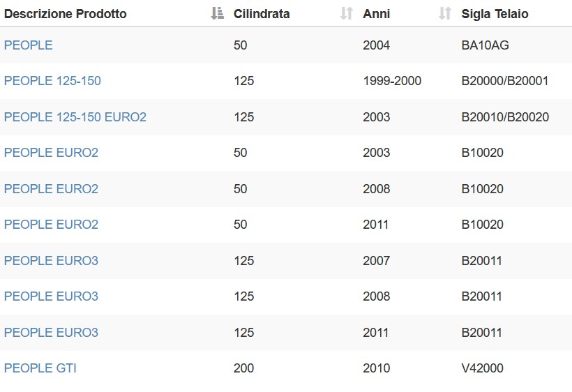The width and height of the screenshot is (572, 392).
Task: Click the Anni column sort arrows
Action: coord(445,13)
